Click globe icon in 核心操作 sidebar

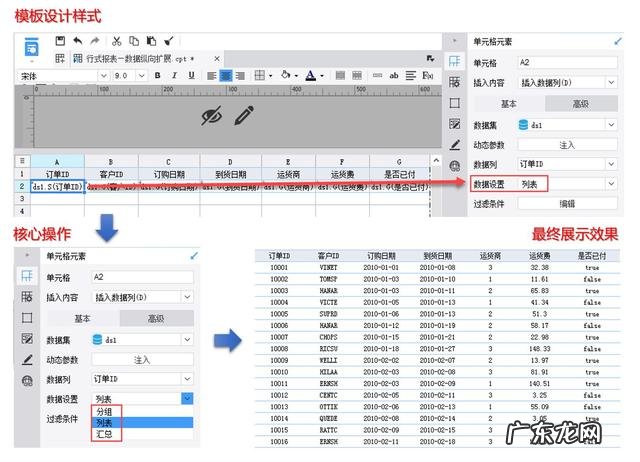[27, 381]
